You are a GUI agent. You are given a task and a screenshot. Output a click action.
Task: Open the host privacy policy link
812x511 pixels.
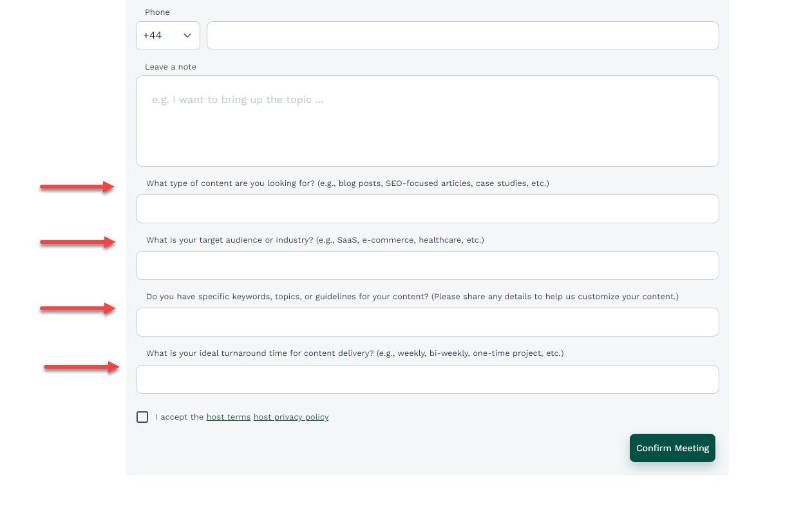(291, 417)
